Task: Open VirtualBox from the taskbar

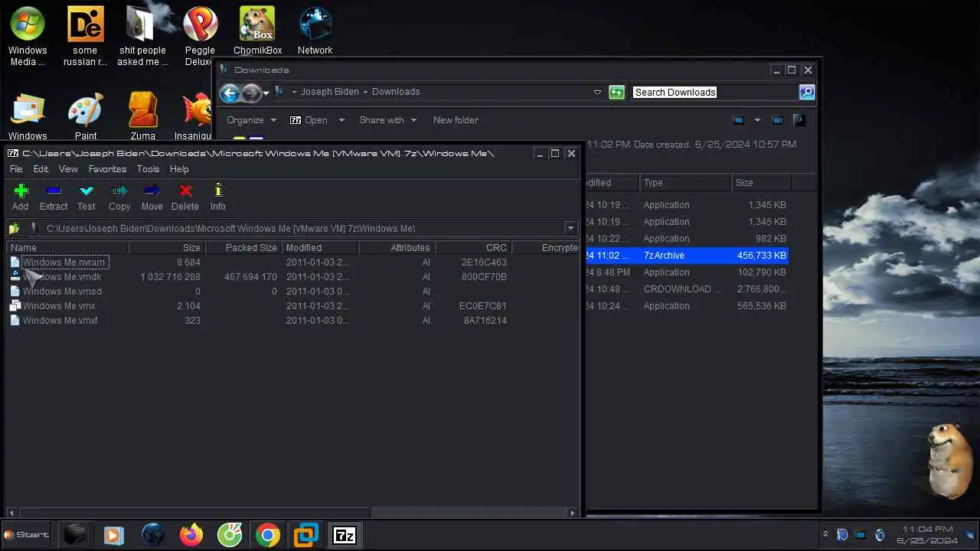Action: 306,535
